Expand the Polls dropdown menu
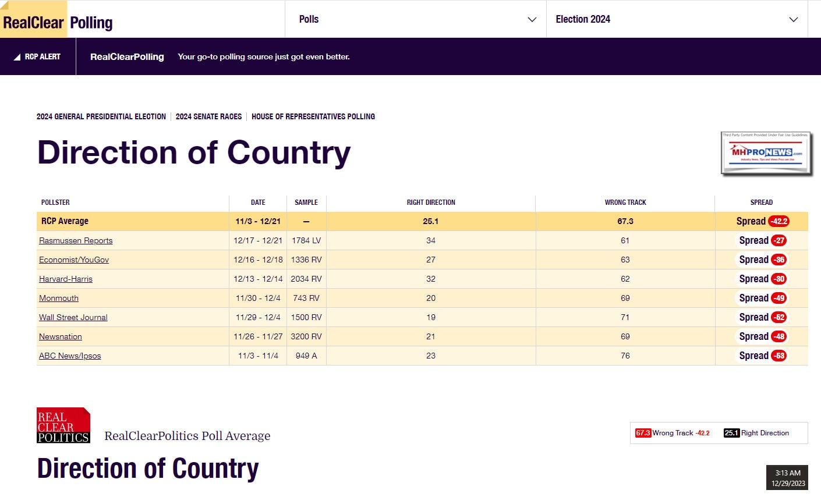The height and width of the screenshot is (504, 821). 416,19
